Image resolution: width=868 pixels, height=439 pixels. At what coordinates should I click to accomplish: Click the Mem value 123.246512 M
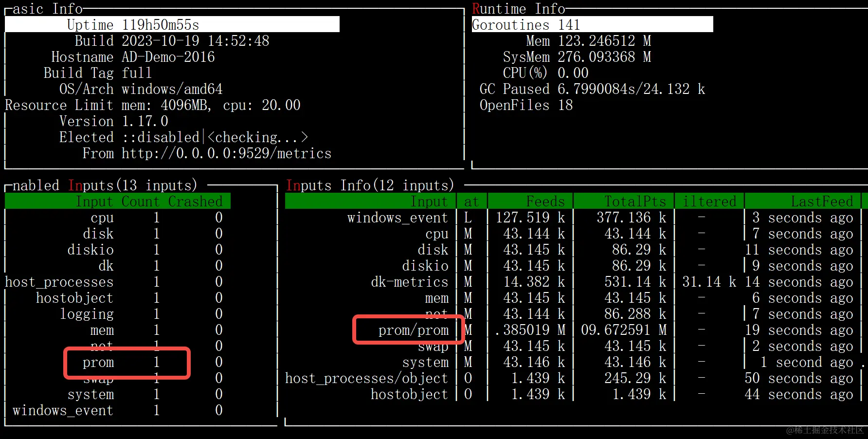tap(604, 40)
